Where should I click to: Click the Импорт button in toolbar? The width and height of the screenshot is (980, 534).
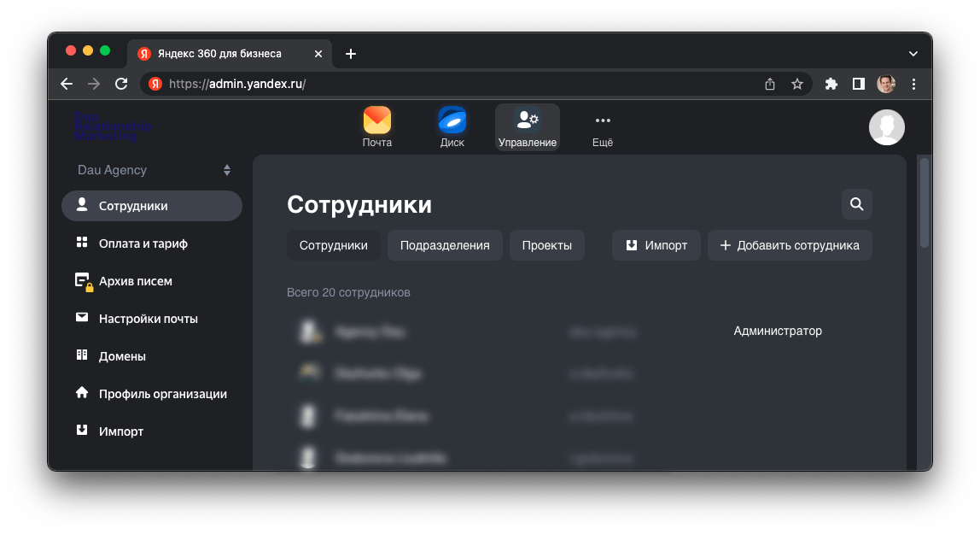click(x=656, y=245)
